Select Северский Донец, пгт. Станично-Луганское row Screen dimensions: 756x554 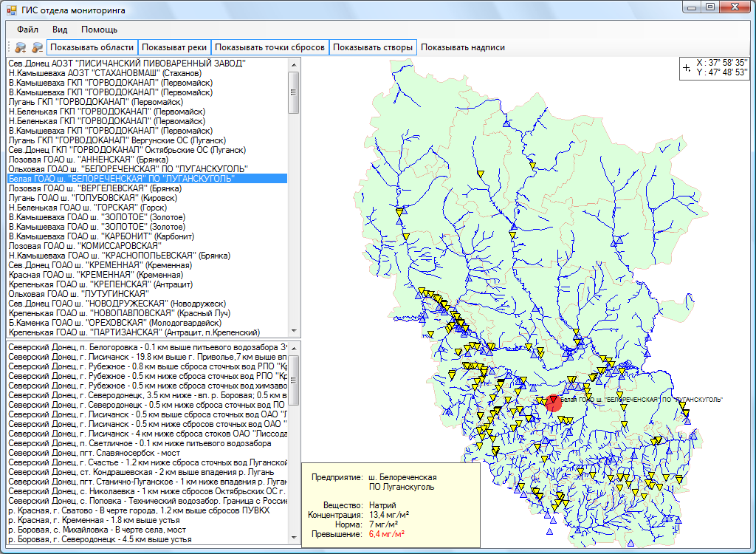pos(148,482)
